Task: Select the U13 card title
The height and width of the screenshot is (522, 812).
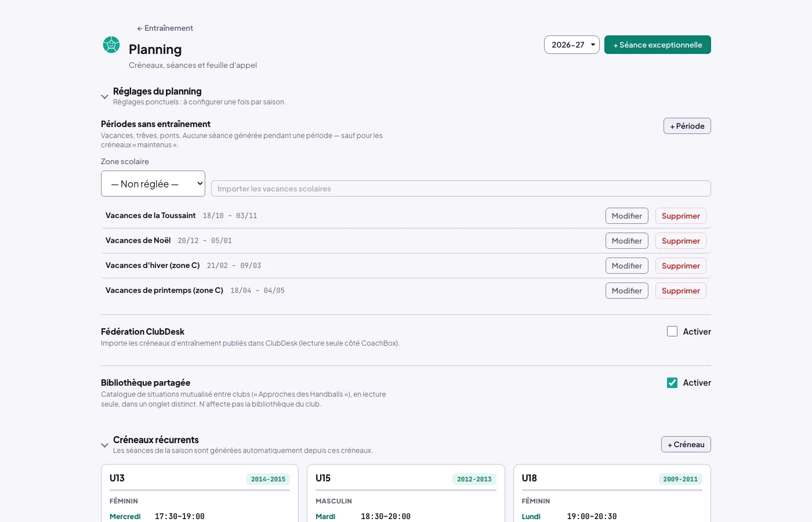Action: (117, 478)
